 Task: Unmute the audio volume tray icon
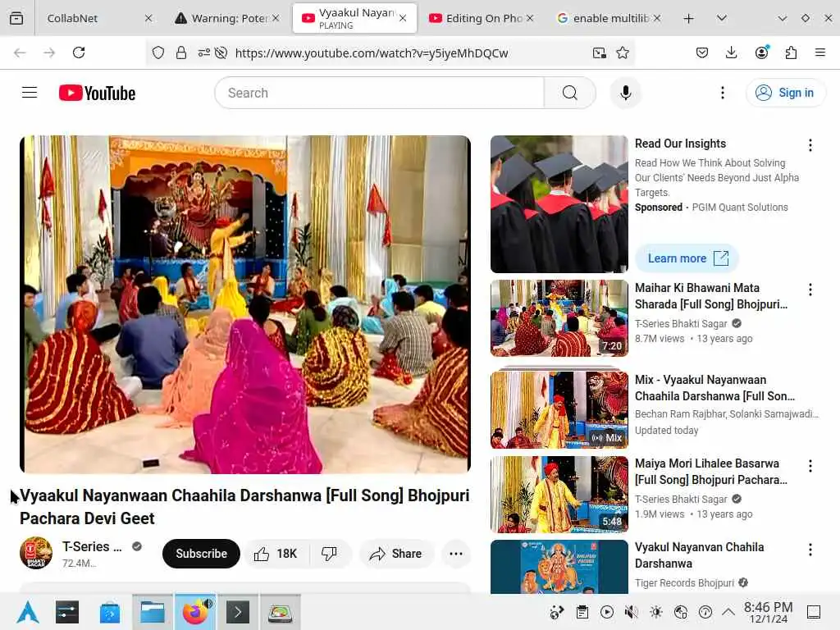[x=632, y=612]
